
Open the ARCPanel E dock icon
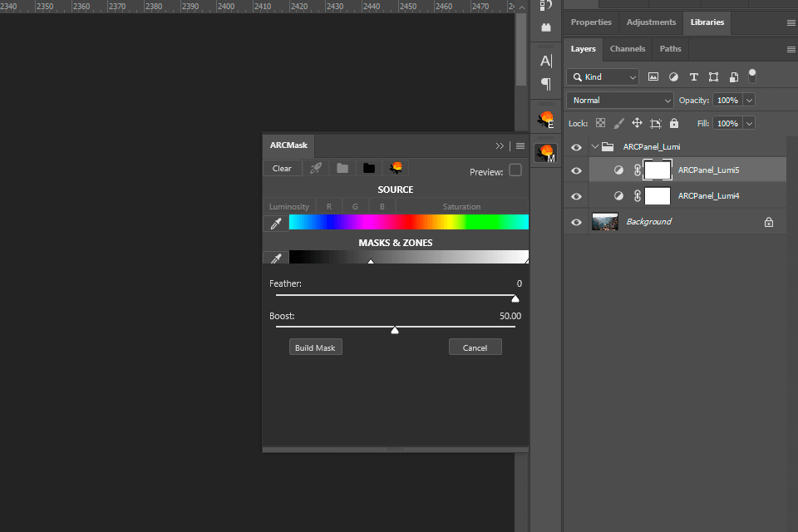coord(545,120)
